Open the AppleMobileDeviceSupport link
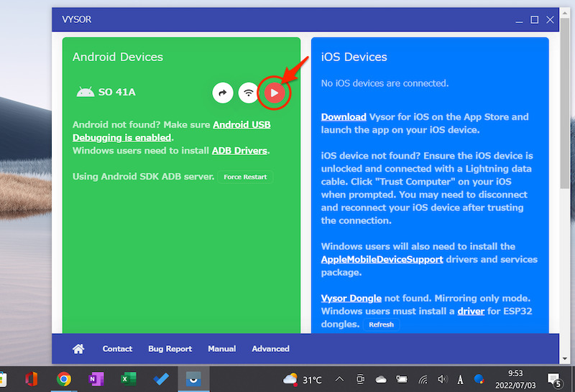Viewport: 575px width, 392px height. [x=382, y=259]
